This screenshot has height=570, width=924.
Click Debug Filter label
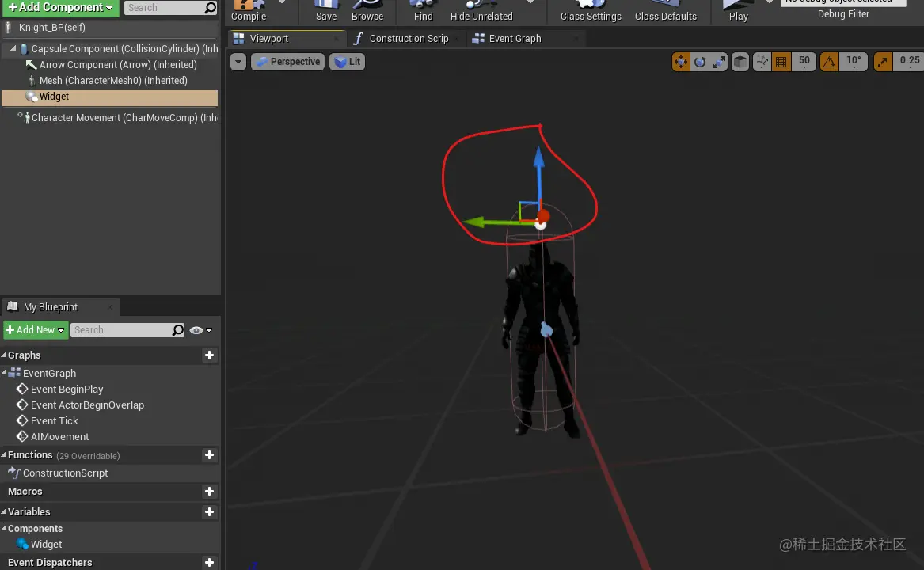point(843,14)
